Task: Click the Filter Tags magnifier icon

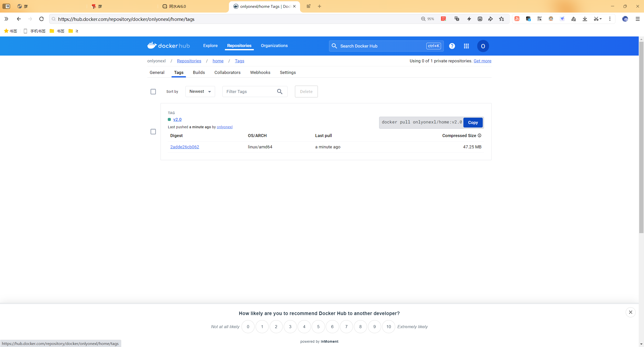Action: coord(280,92)
